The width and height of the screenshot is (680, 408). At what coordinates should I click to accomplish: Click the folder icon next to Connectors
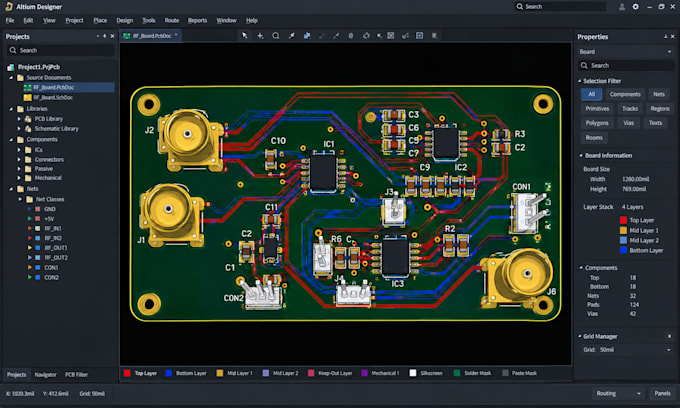pos(28,160)
